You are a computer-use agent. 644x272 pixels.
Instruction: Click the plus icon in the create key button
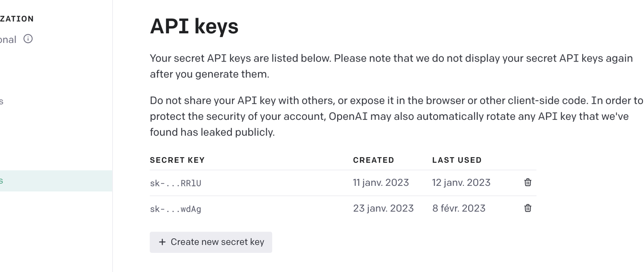pos(162,242)
